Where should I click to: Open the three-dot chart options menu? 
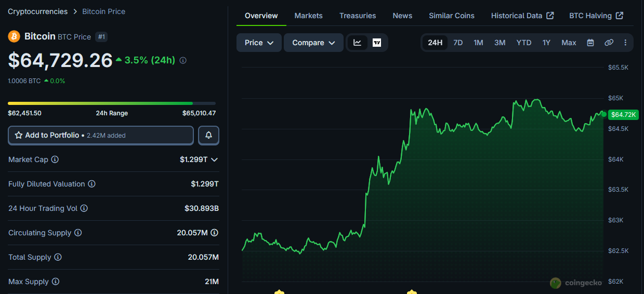coord(625,43)
